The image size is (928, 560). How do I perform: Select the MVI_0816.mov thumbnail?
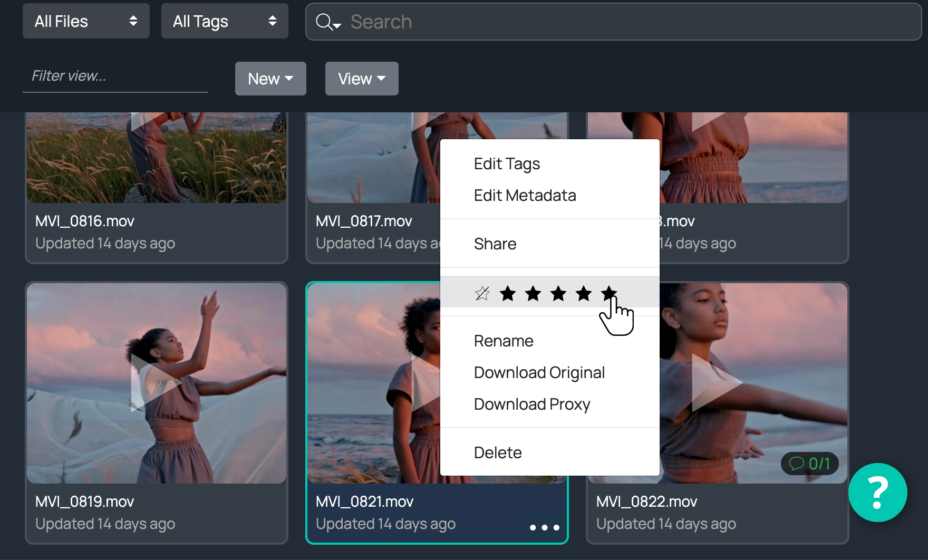coord(157,158)
